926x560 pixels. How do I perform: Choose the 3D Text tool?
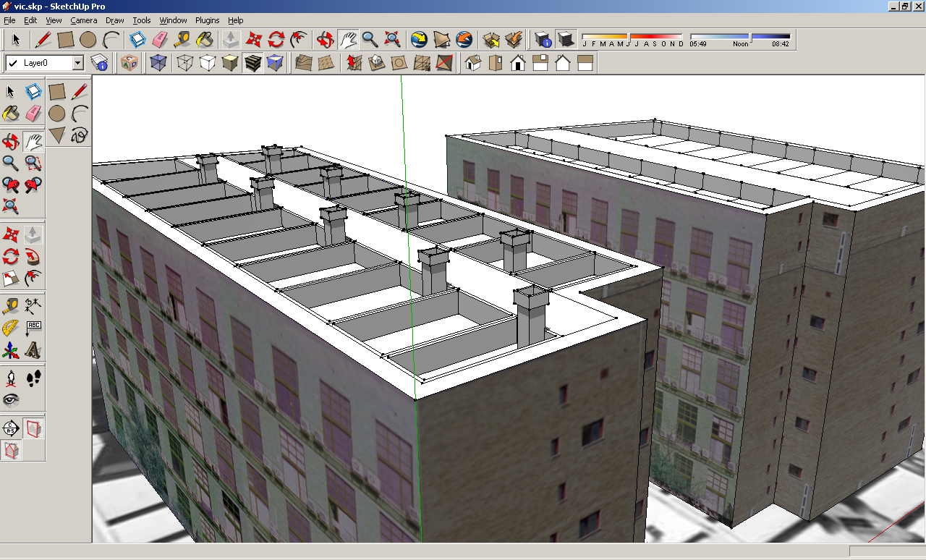point(33,350)
